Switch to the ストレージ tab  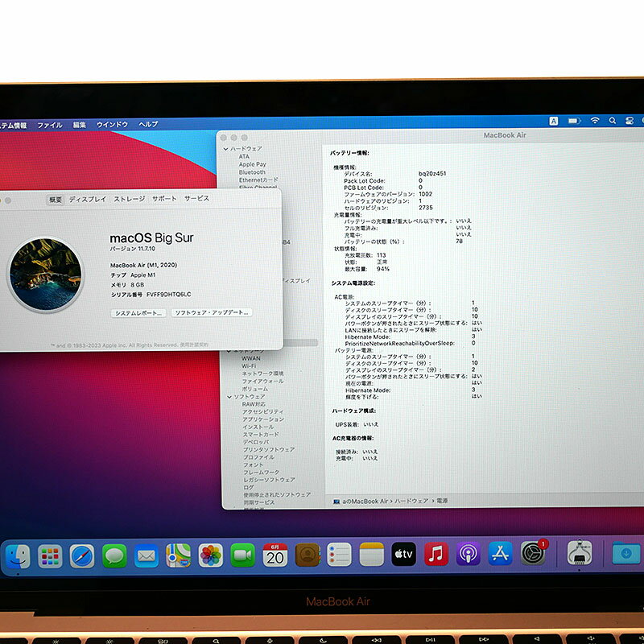(129, 199)
